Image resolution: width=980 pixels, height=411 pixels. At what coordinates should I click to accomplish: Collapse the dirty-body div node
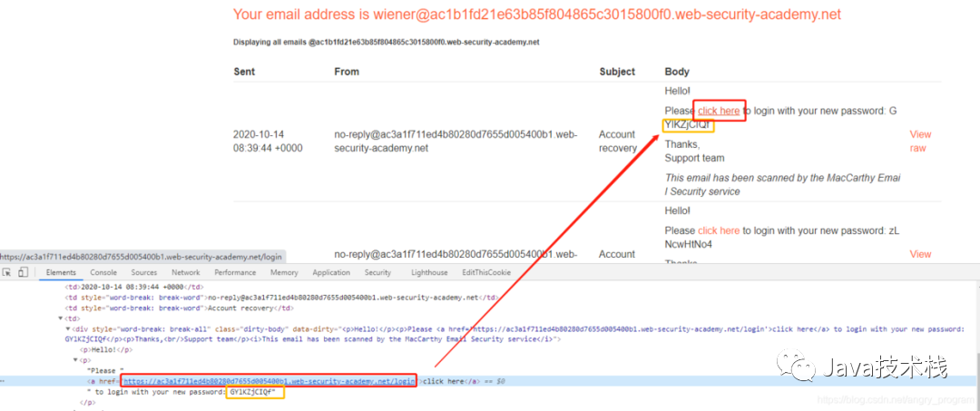[68, 328]
